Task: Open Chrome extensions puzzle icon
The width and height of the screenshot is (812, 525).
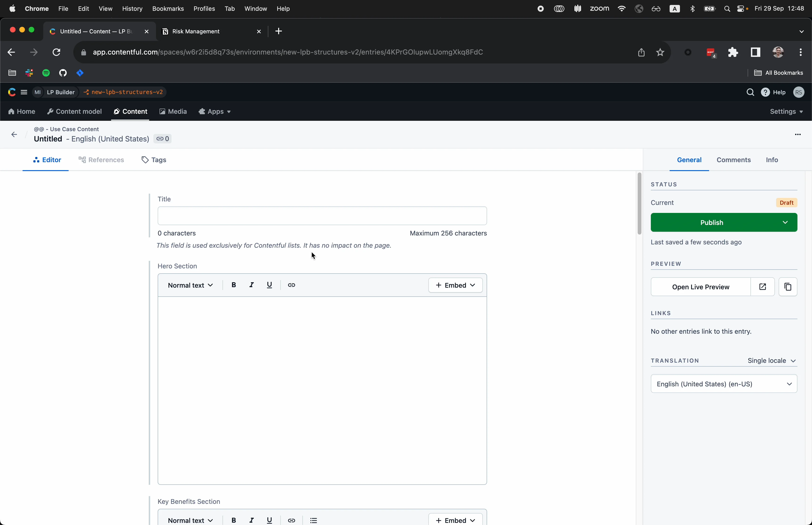Action: click(x=733, y=52)
